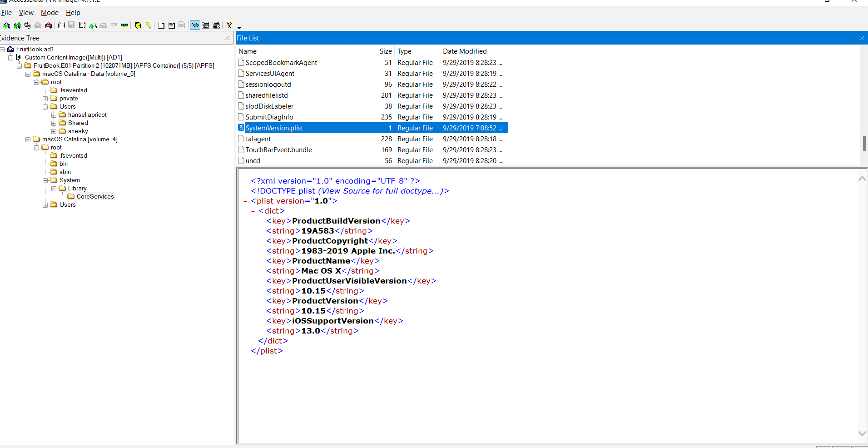Viewport: 868px width, 448px height.
Task: Collapse the Custom Content Image node
Action: (11, 57)
